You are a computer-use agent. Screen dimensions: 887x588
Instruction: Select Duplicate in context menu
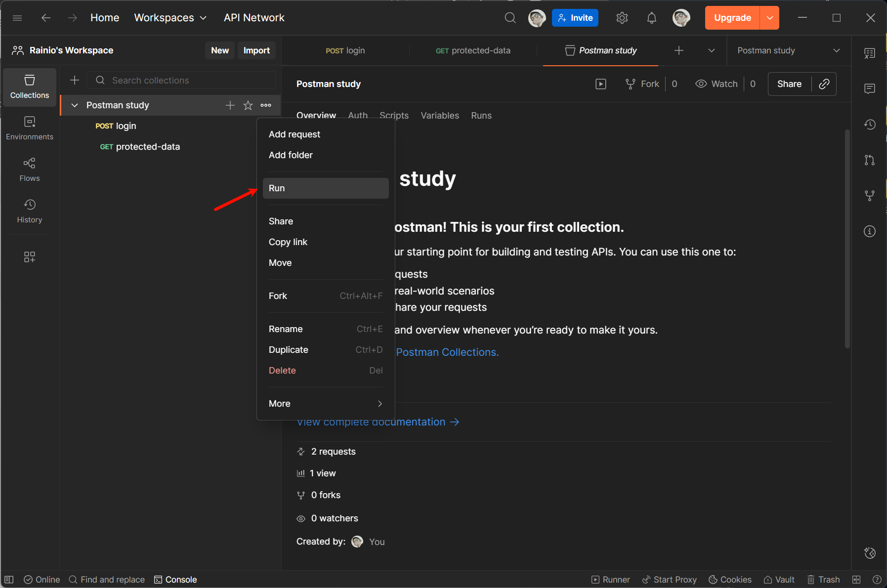tap(326, 350)
